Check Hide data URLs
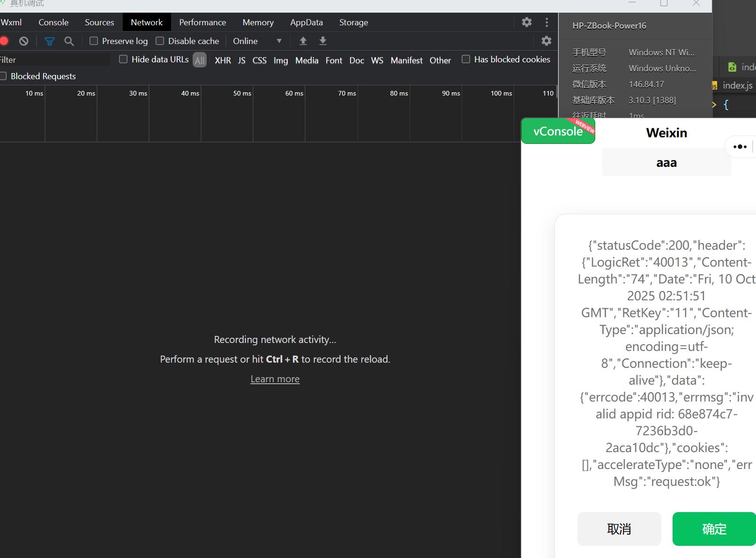This screenshot has width=756, height=558. (123, 59)
